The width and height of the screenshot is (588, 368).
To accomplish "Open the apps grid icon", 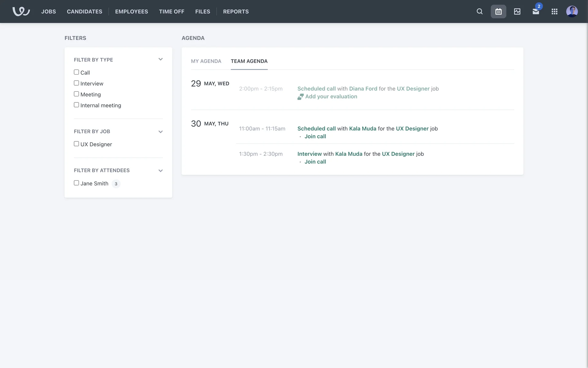I will click(x=554, y=11).
